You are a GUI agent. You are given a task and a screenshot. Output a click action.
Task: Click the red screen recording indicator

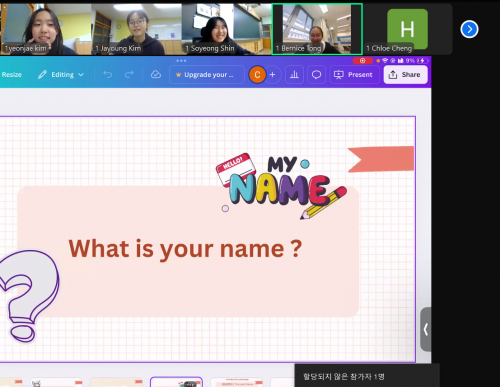363,61
